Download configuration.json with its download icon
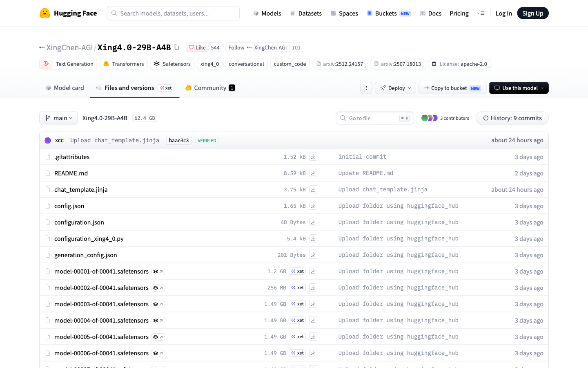This screenshot has width=588, height=368. click(313, 222)
